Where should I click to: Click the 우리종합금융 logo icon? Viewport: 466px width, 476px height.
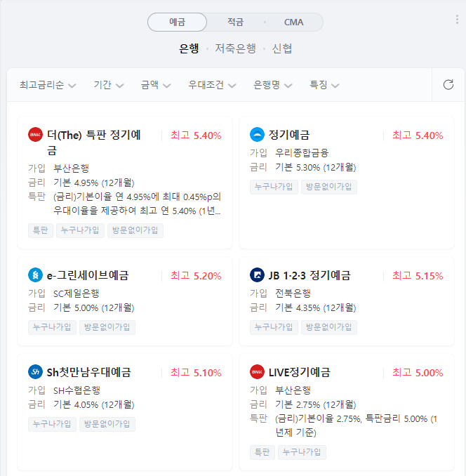point(257,135)
